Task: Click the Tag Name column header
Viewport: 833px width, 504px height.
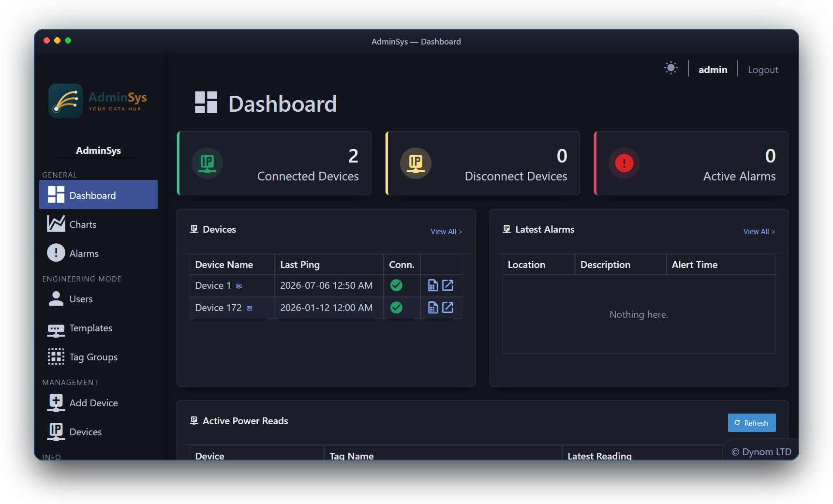Action: [x=351, y=456]
